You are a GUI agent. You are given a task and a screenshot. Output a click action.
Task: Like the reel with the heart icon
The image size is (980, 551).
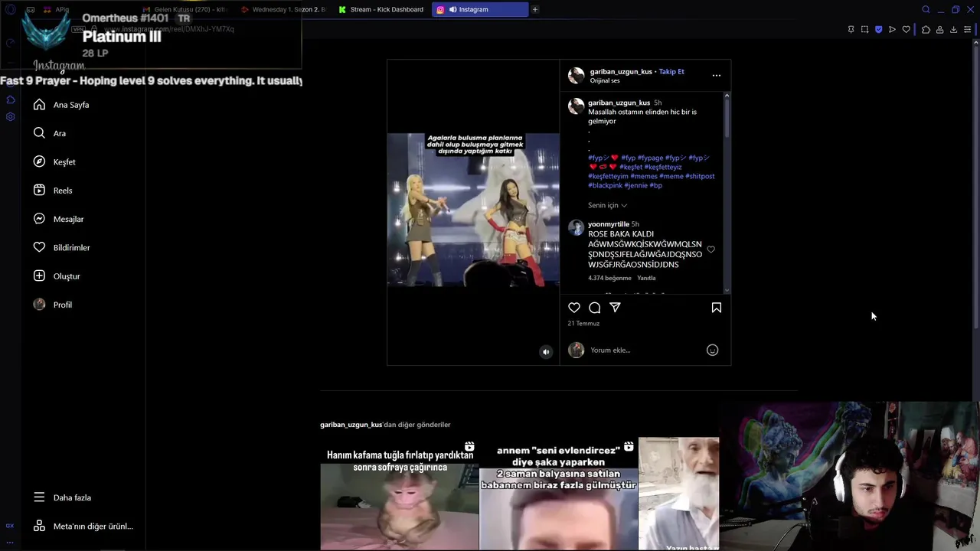coord(574,308)
